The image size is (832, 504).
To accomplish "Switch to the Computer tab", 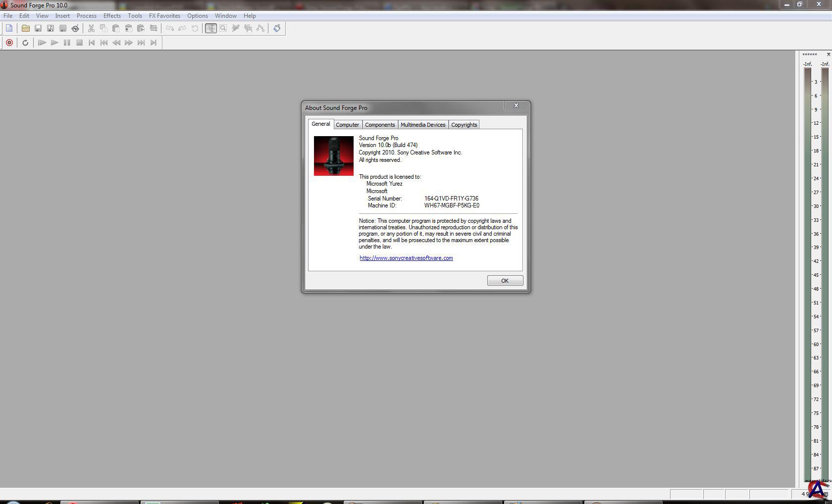I will [x=348, y=125].
